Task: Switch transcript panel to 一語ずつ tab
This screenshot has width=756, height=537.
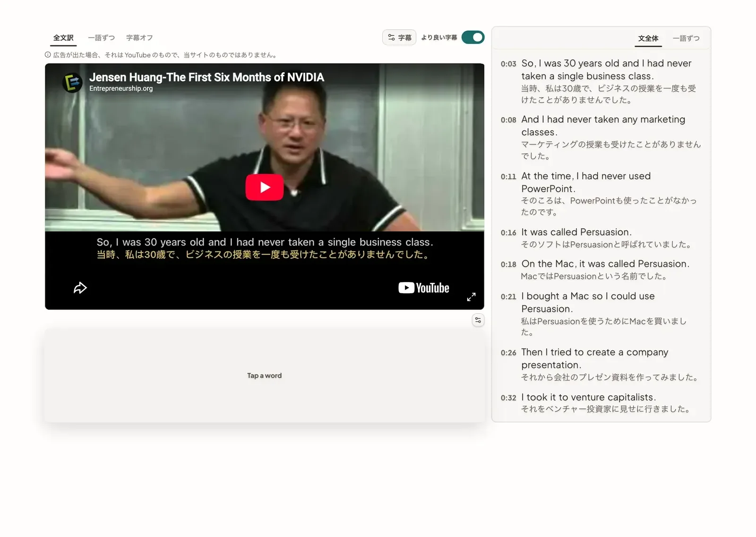Action: click(x=686, y=38)
